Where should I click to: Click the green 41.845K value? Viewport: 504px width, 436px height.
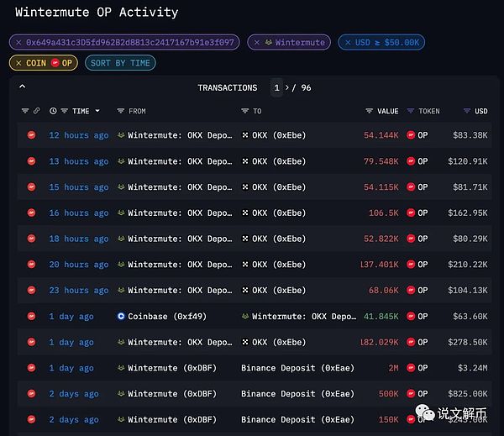tap(381, 317)
